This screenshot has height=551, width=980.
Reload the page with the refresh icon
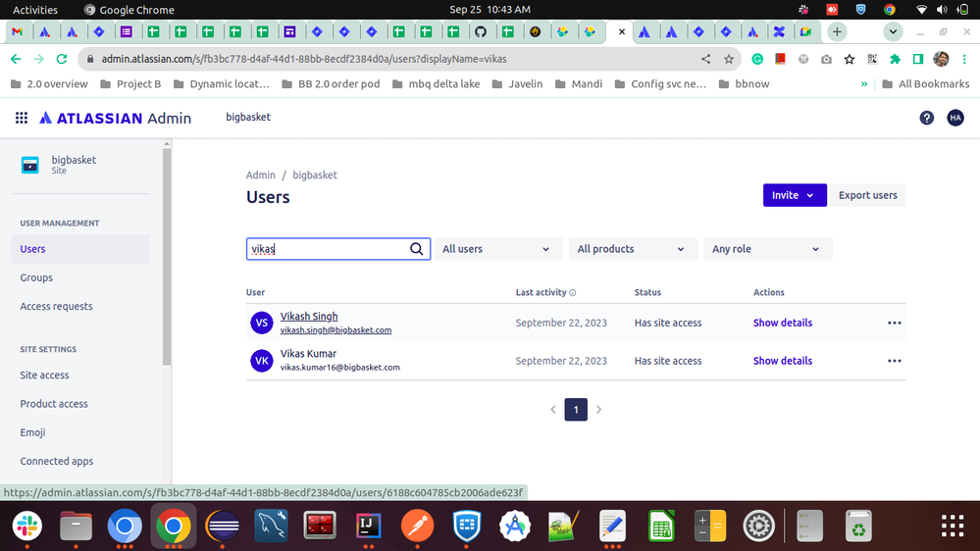click(61, 59)
